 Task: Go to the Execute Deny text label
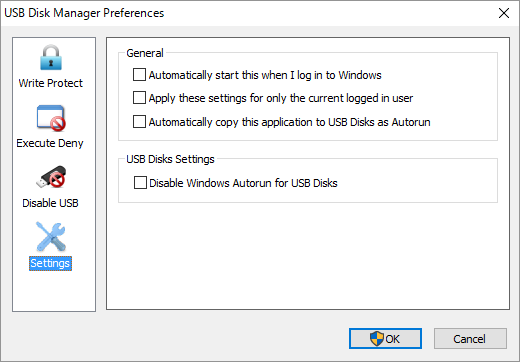pos(50,143)
